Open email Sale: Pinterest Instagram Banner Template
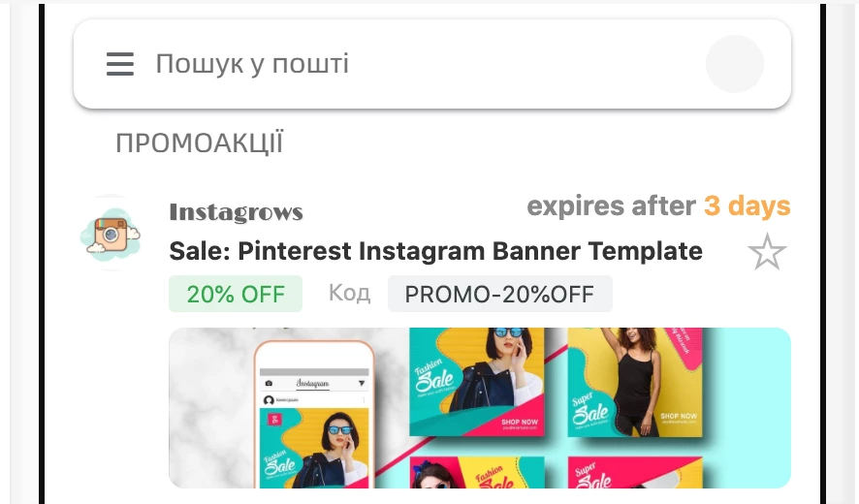The image size is (859, 504). point(435,251)
